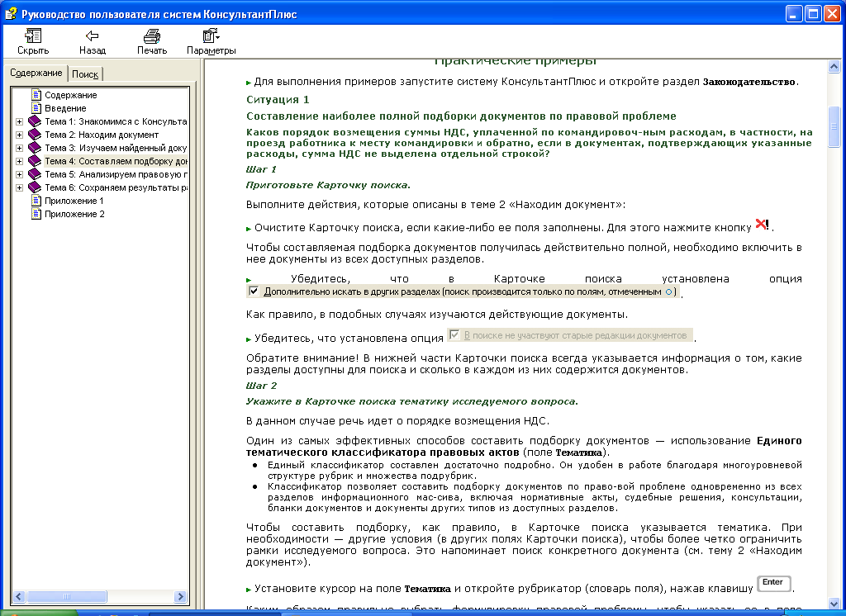
Task: Expand Тема 3 tree node
Action: (20, 149)
